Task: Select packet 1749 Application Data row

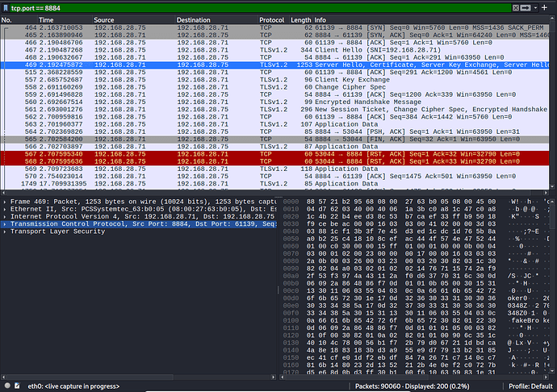Action: click(274, 184)
